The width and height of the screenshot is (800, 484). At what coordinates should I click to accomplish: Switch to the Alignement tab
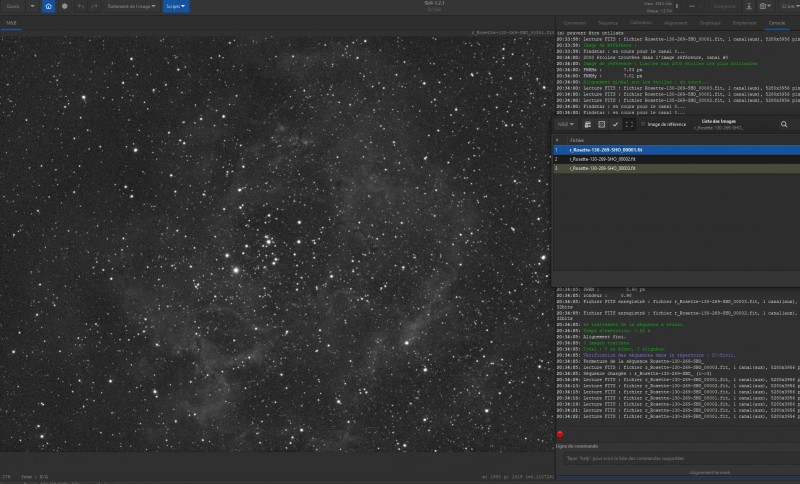pos(676,23)
